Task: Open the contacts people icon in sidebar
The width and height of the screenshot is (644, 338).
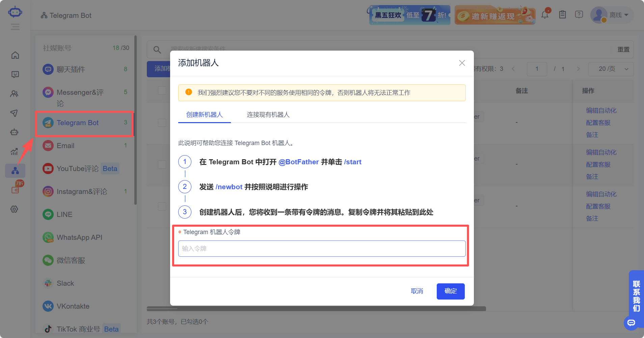Action: (15, 94)
